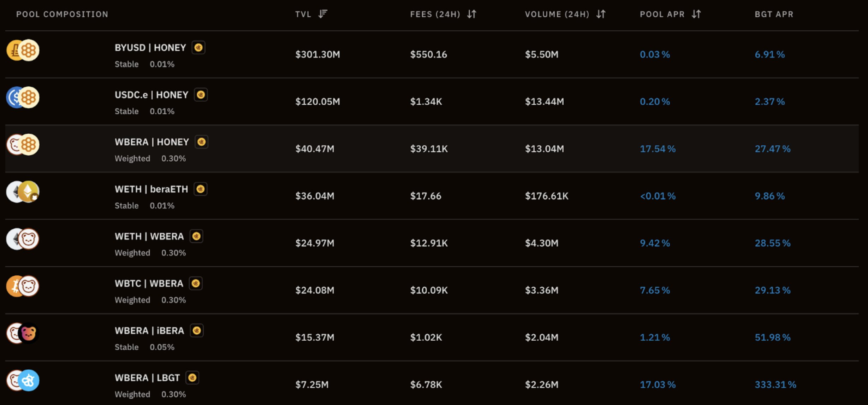Select the BGT APR column header
Viewport: 868px width, 405px height.
(x=774, y=14)
